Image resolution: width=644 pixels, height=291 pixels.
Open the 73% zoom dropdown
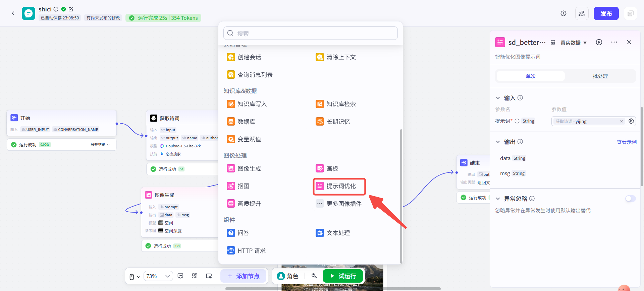[158, 276]
